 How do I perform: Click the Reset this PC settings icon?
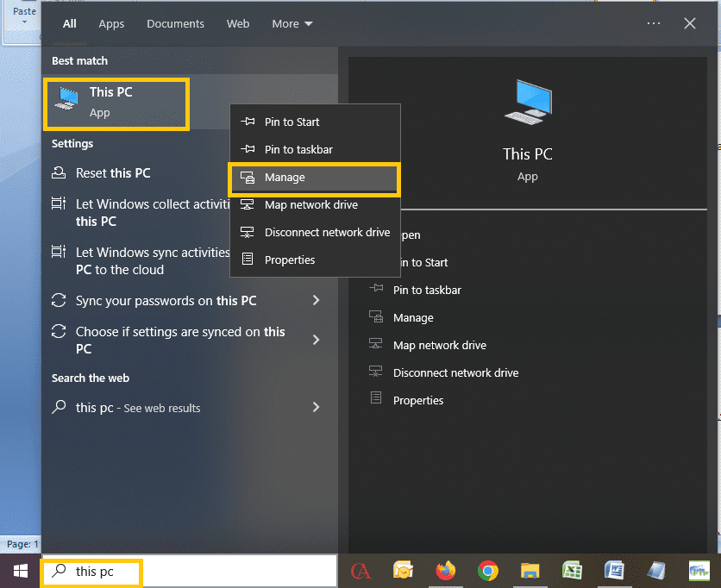59,172
